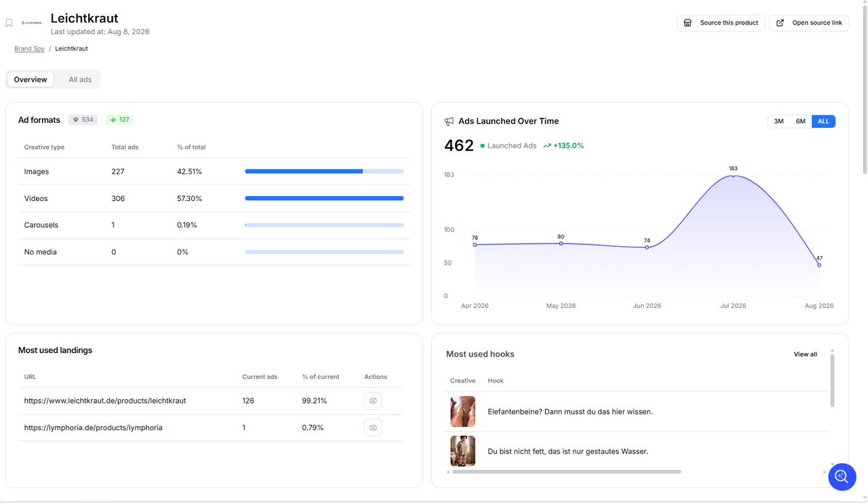This screenshot has width=868, height=504.
Task: Click the August 2026 data point 47
Action: click(x=819, y=265)
